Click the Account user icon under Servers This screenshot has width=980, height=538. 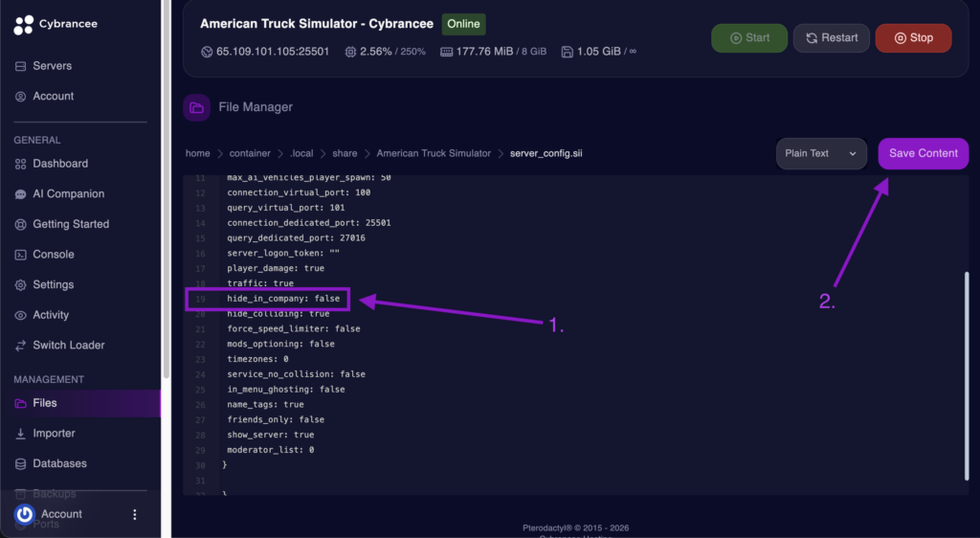[21, 97]
